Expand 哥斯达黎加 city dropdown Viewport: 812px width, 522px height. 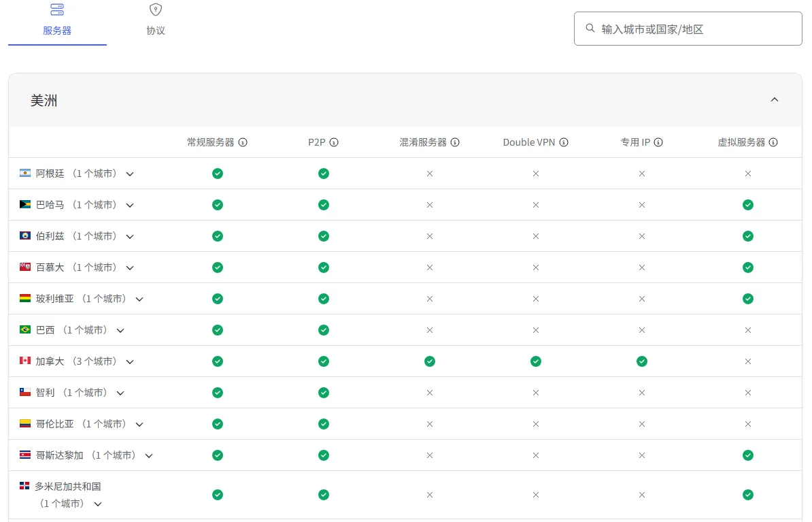(x=149, y=456)
